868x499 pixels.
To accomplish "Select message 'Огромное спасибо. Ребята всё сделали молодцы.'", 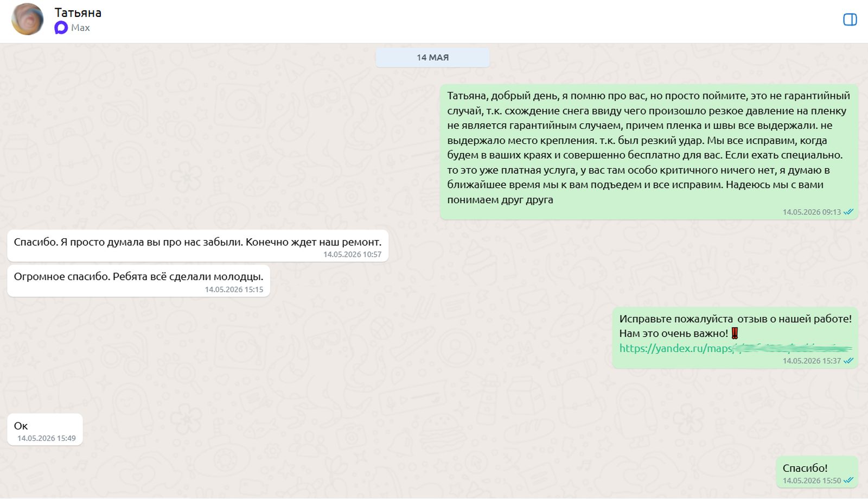I will (138, 281).
